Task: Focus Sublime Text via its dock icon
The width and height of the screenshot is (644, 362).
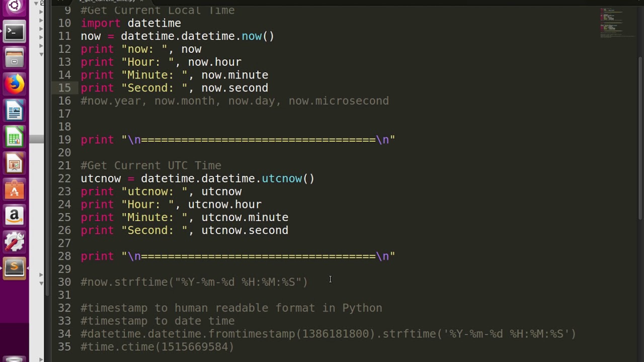Action: pyautogui.click(x=14, y=267)
